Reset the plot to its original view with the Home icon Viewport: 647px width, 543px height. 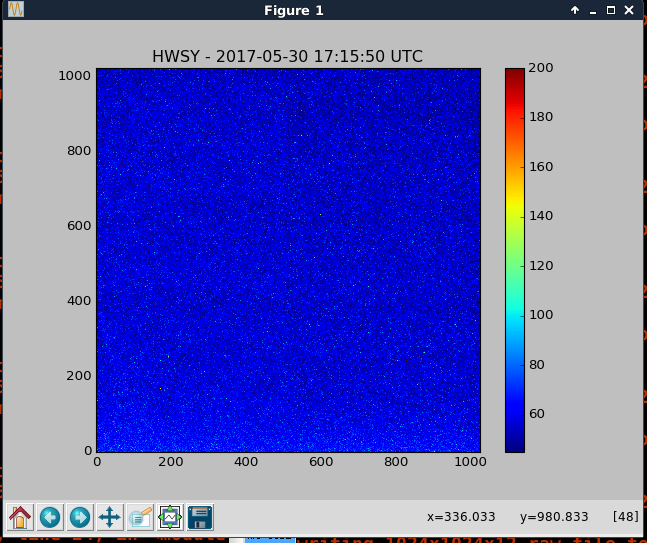tap(20, 517)
